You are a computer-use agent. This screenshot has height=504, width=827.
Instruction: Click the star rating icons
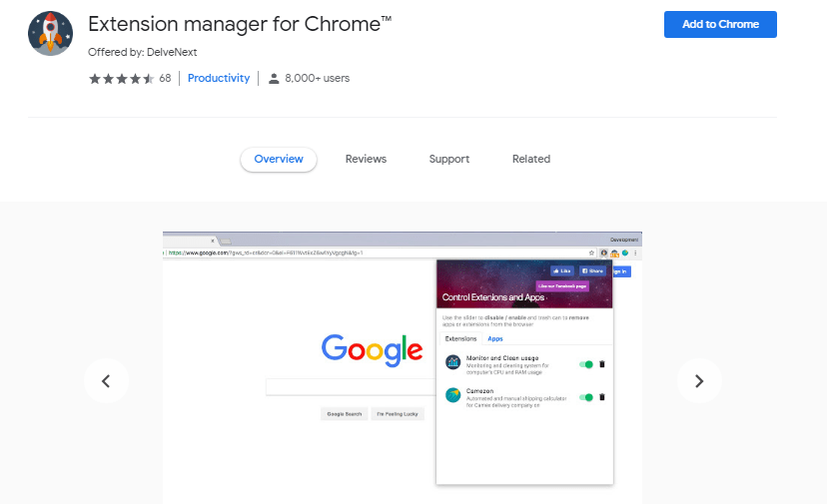point(121,78)
